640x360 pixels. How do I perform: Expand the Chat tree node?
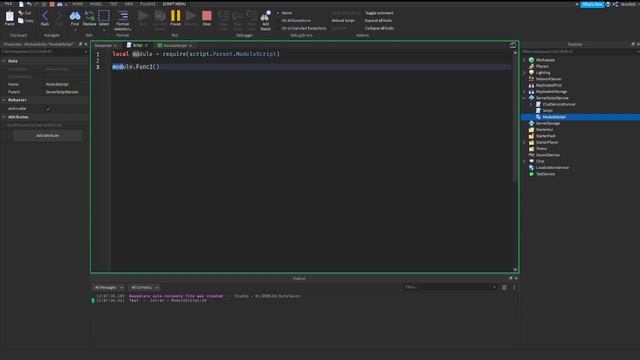[x=524, y=161]
